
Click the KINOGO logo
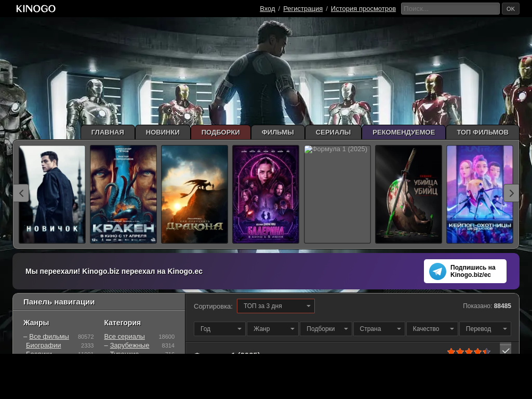coord(36,8)
